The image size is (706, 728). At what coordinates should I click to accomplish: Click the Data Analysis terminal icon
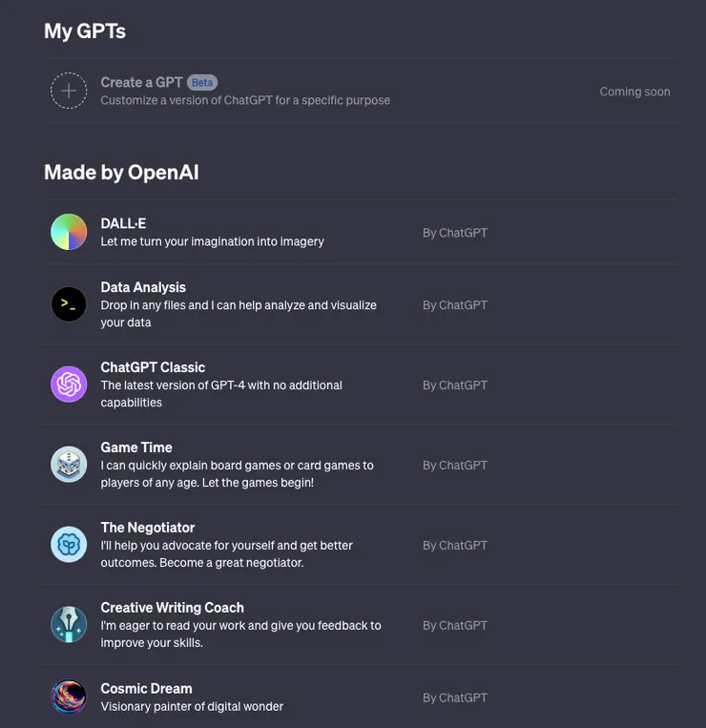point(69,304)
